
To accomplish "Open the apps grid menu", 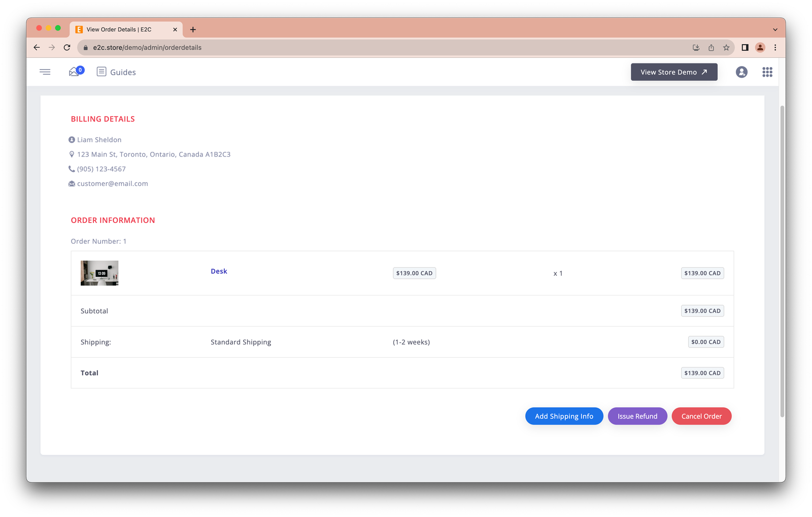I will (x=767, y=72).
